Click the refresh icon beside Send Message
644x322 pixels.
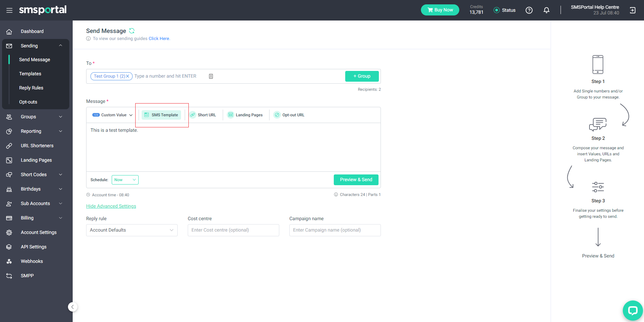click(132, 31)
